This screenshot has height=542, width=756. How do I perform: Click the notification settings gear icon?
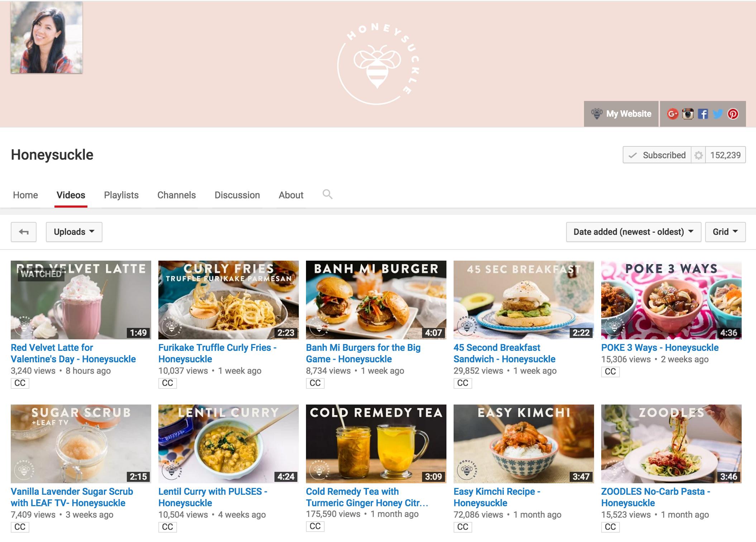tap(698, 155)
